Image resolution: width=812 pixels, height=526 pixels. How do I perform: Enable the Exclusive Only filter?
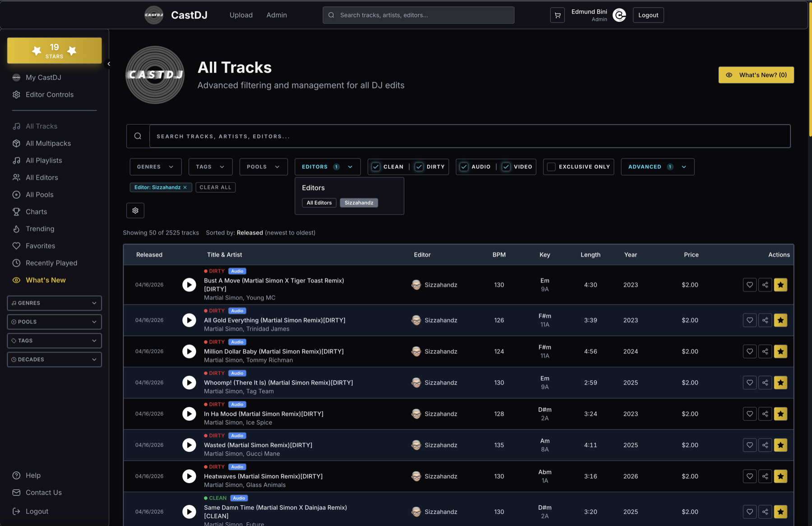(551, 167)
